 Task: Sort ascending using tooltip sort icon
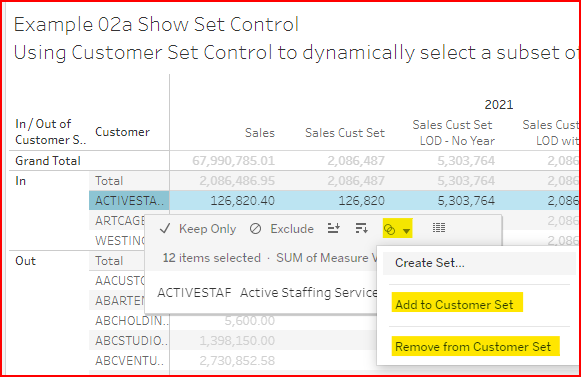(x=333, y=228)
